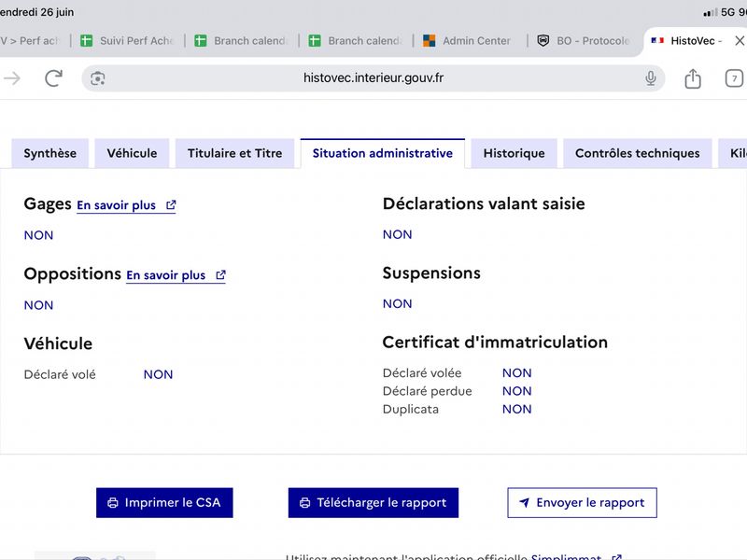This screenshot has width=747, height=560.
Task: Click the Imprimer le CSA button
Action: point(164,503)
